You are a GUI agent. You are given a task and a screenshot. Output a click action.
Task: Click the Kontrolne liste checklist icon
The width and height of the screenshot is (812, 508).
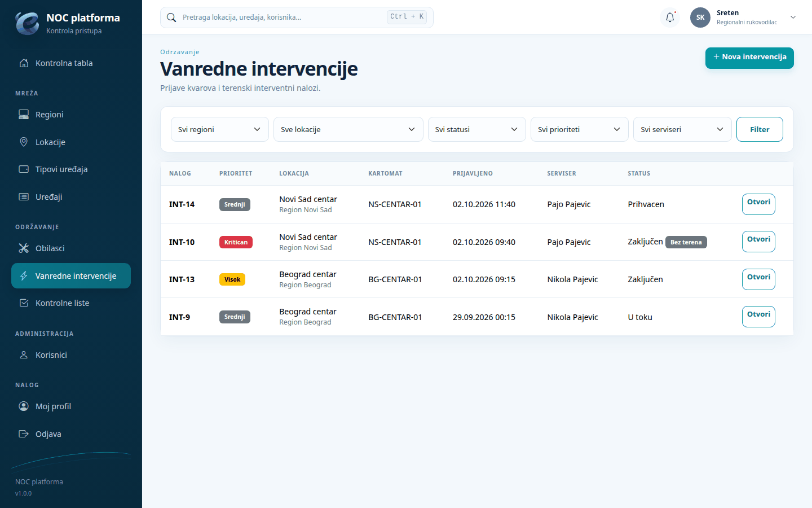(x=24, y=303)
